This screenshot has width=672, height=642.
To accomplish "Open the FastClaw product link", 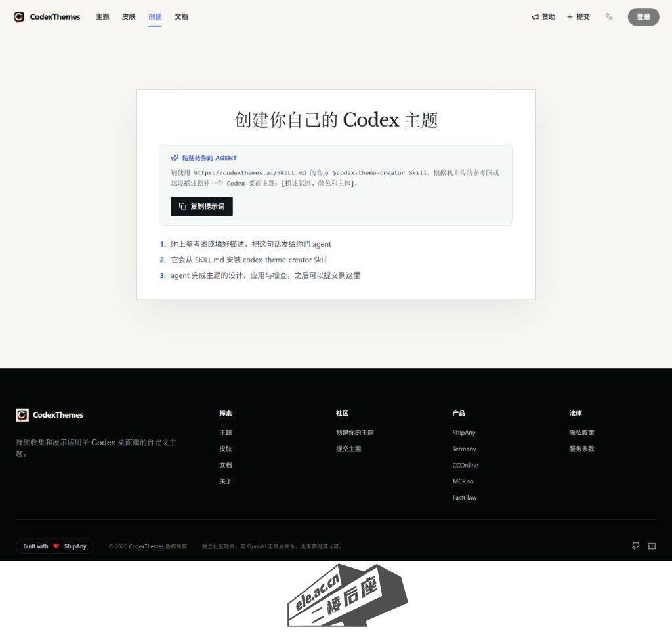I will click(x=465, y=498).
